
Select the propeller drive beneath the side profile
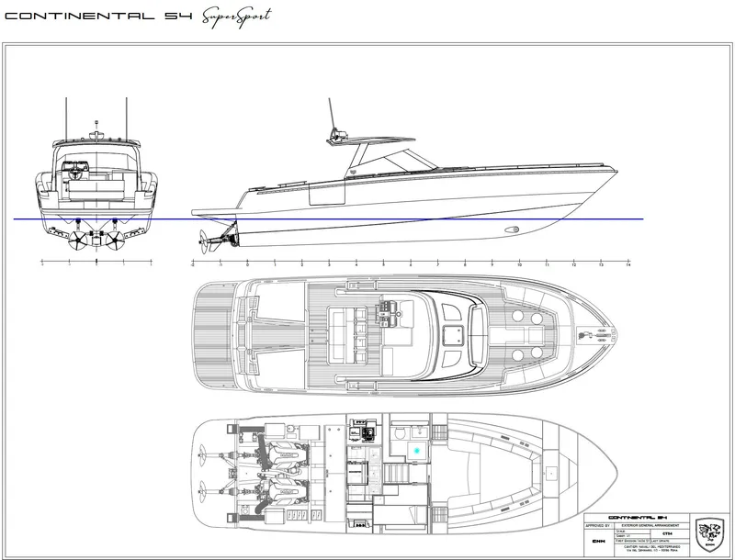tap(203, 241)
